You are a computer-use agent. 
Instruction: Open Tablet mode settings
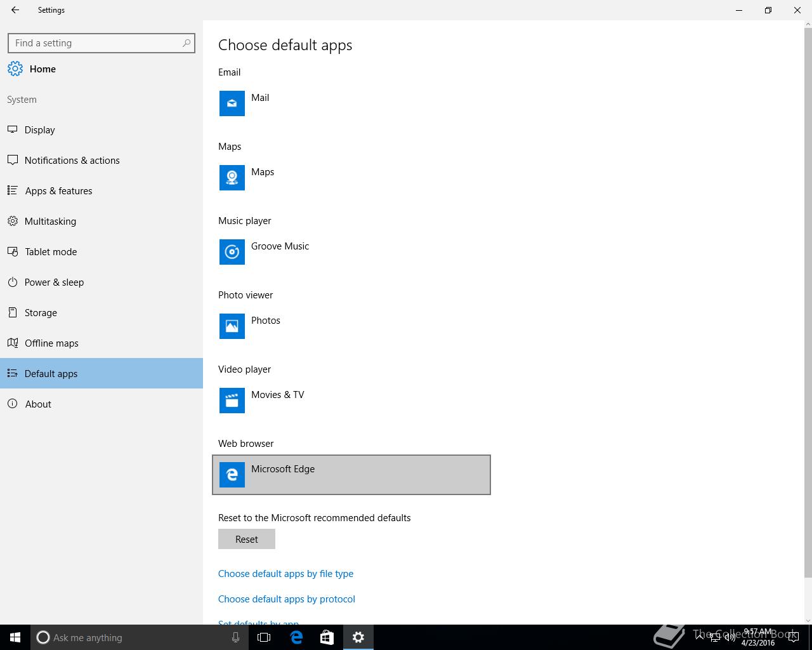[101, 251]
